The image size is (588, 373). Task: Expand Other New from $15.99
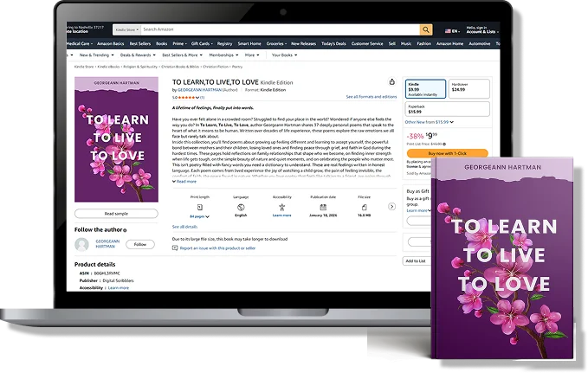(x=429, y=122)
